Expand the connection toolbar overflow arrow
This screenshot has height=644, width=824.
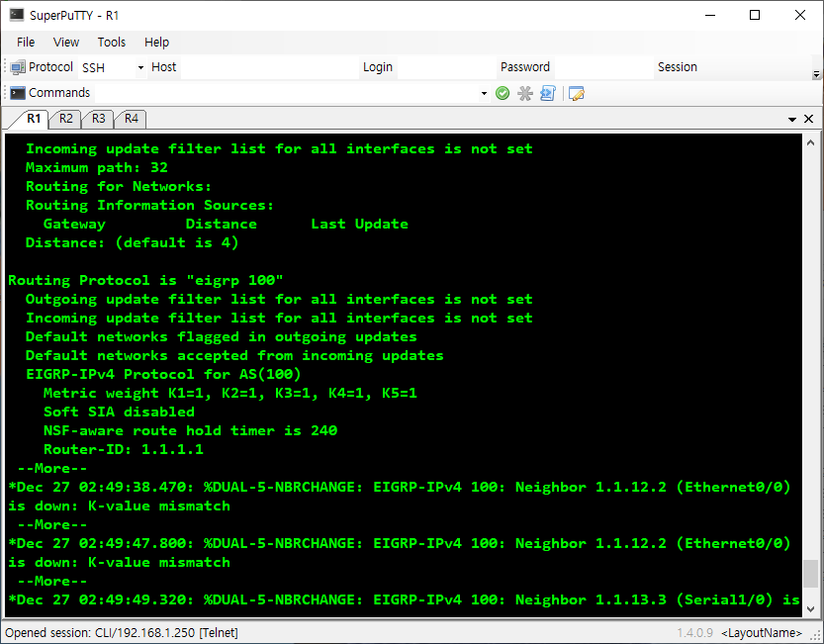pos(816,74)
